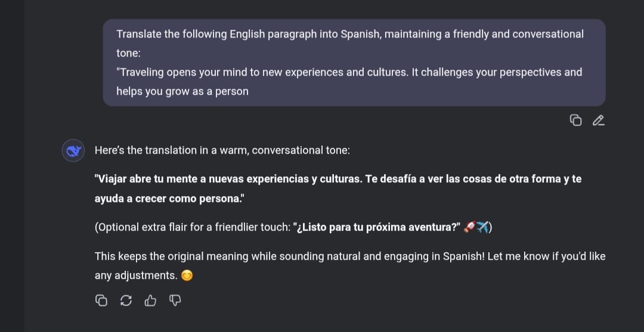Give the response a thumbs down
Viewport: 644px width, 332px height.
pyautogui.click(x=175, y=301)
